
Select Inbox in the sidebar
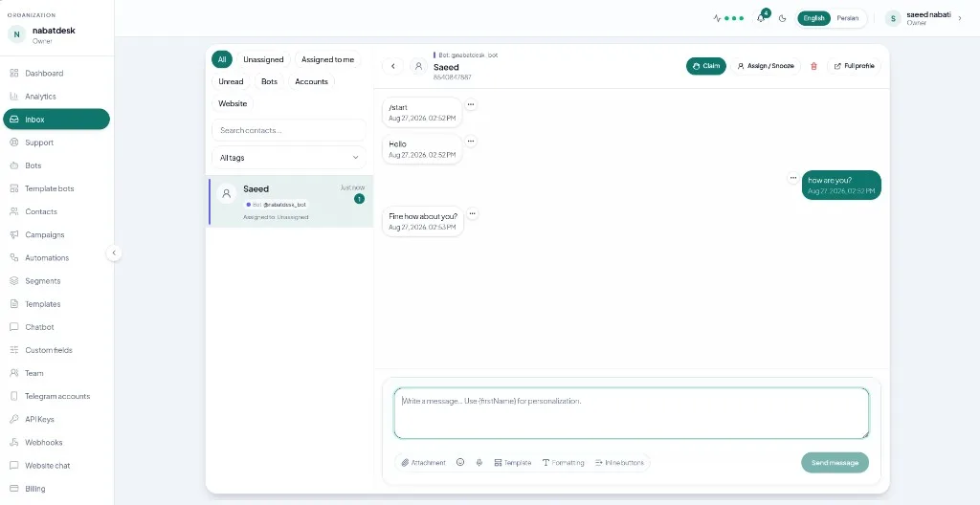56,120
